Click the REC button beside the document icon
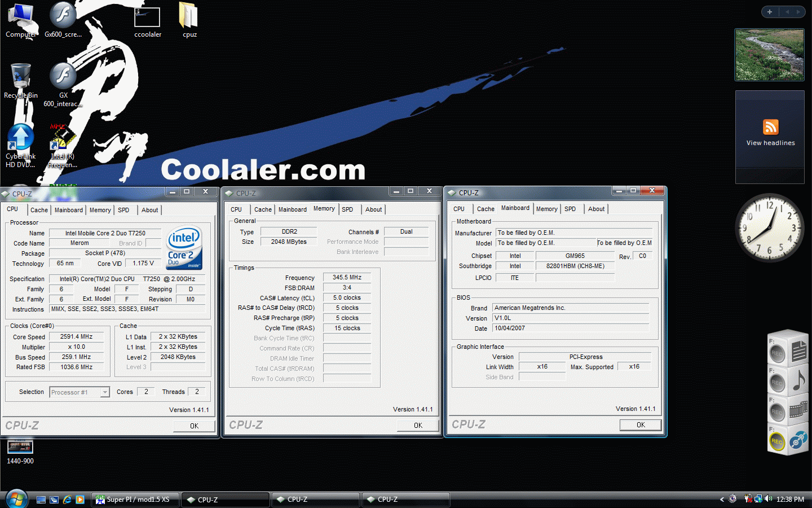Screen dimensions: 812x508 pyautogui.click(x=777, y=353)
